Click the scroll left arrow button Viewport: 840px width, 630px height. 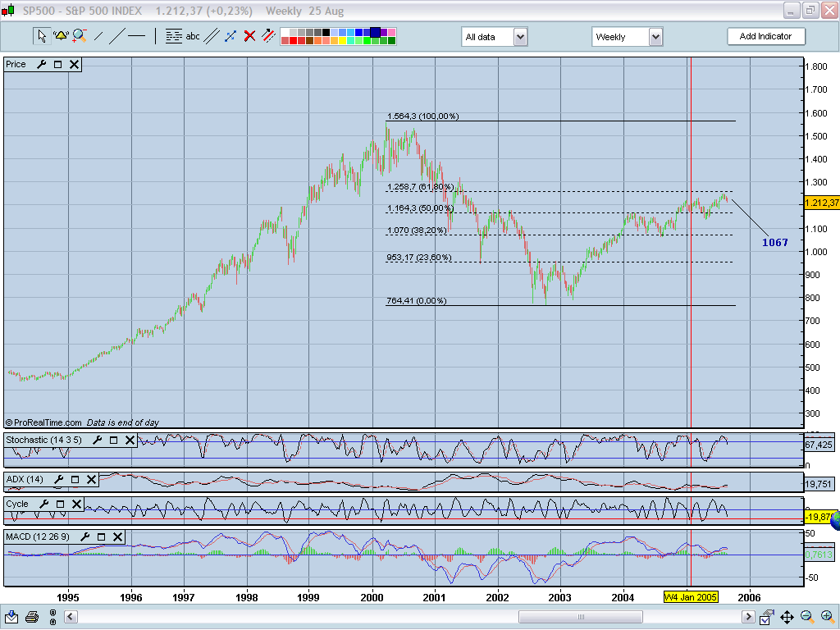click(x=71, y=617)
